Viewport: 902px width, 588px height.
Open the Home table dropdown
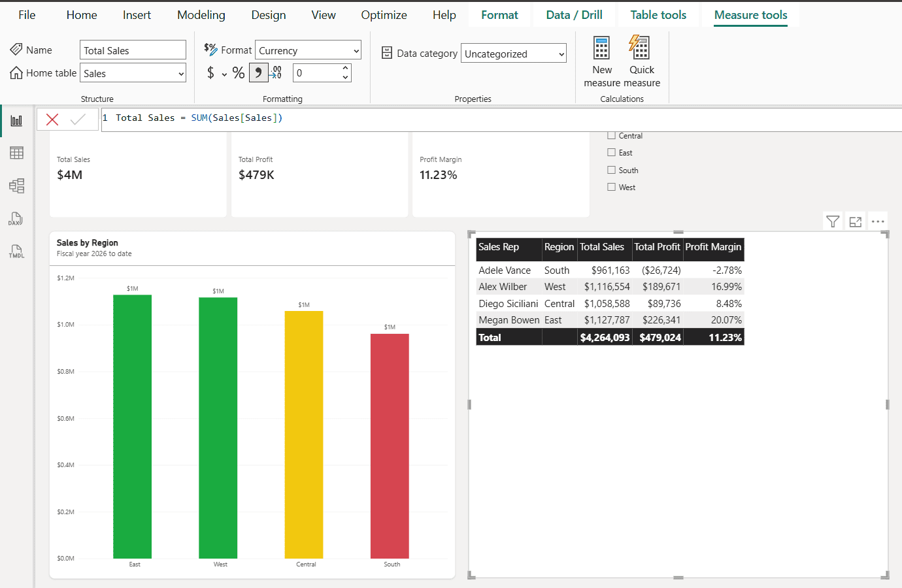133,73
